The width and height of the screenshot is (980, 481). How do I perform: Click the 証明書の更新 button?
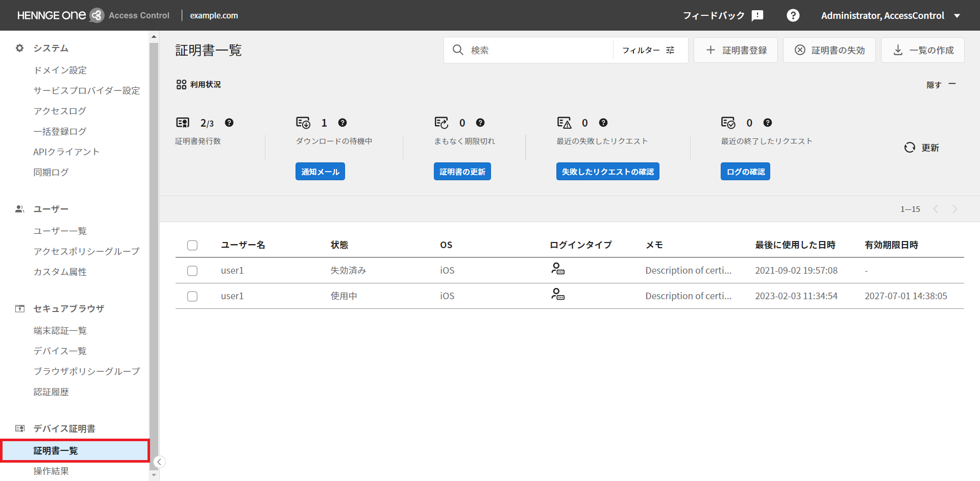pyautogui.click(x=462, y=172)
